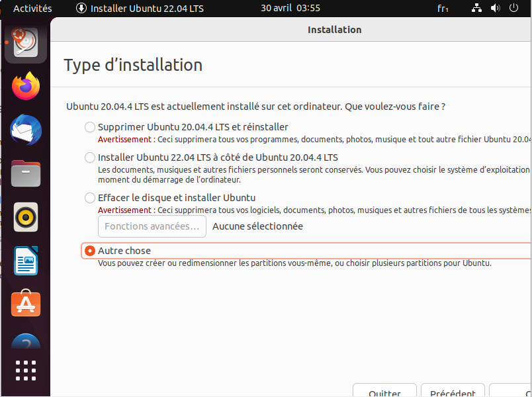Click the power icon in top bar

coord(513,8)
